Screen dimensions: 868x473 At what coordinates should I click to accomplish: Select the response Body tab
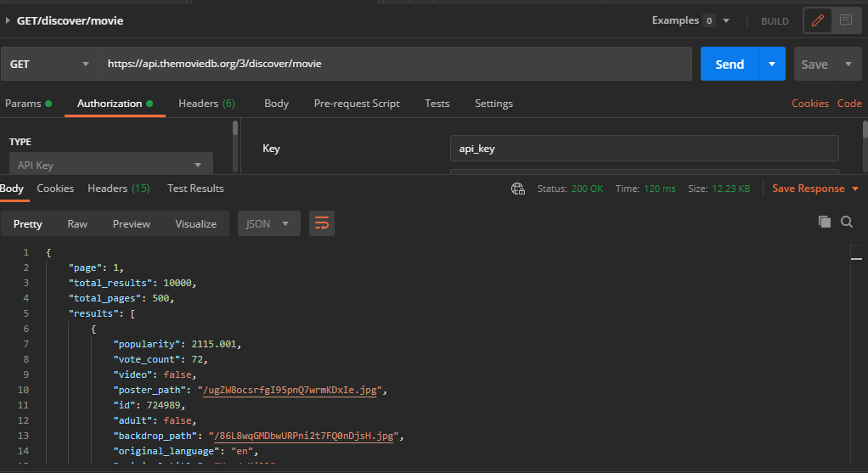[12, 189]
